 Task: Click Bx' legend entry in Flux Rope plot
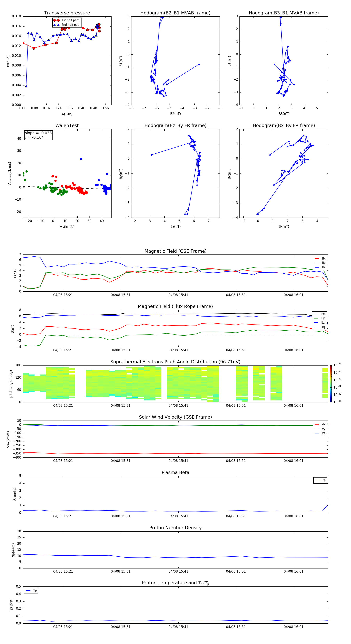[x=320, y=314]
